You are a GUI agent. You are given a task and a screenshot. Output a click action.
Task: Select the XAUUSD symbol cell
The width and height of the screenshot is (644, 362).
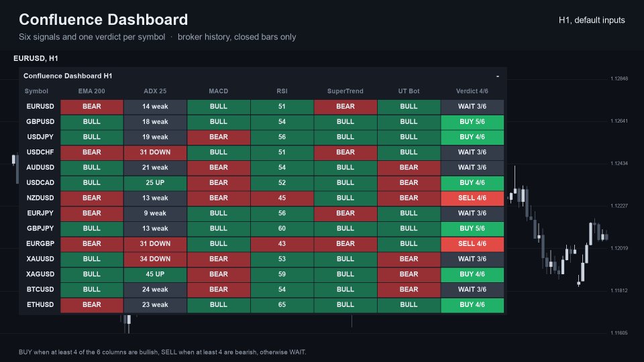[40, 259]
